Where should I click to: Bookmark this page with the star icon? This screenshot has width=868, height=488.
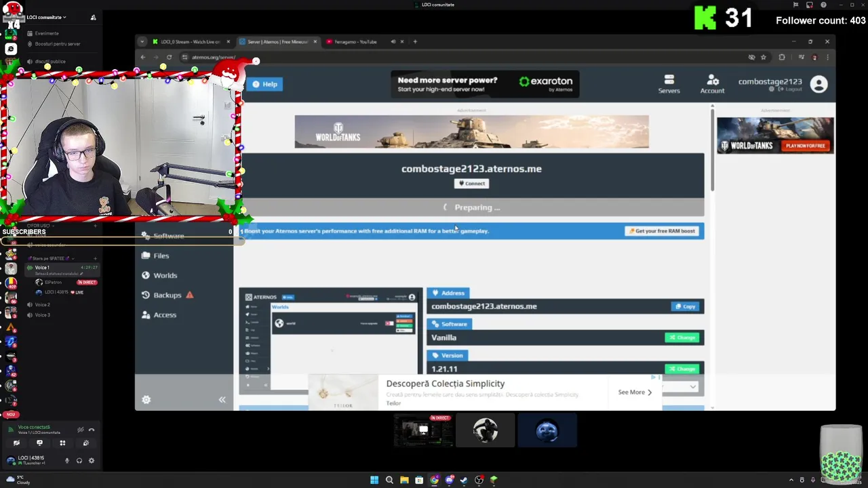click(x=764, y=58)
